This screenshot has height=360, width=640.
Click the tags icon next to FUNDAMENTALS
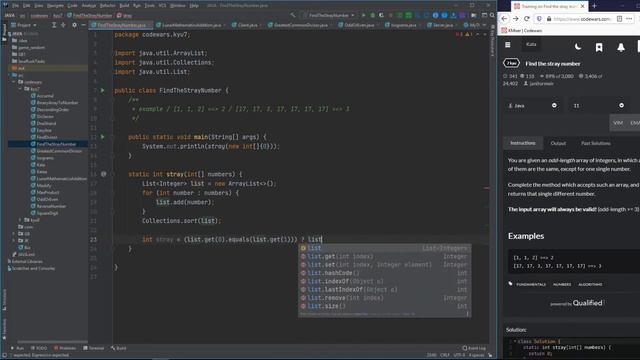(510, 284)
